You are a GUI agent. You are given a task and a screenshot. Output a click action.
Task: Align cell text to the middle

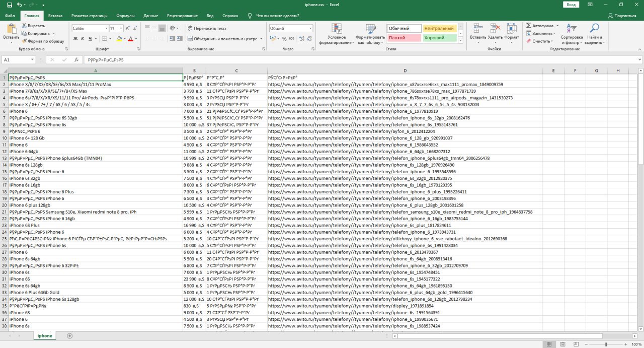(x=155, y=29)
